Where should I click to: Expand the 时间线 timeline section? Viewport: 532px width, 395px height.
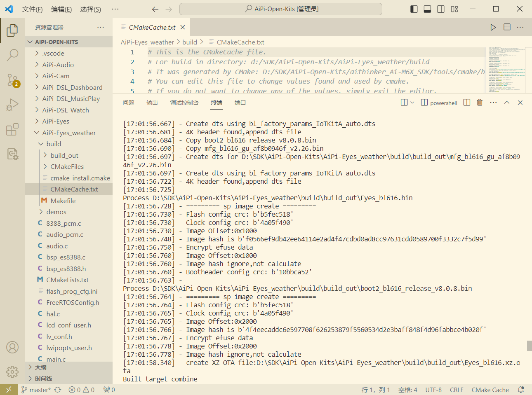coord(68,379)
